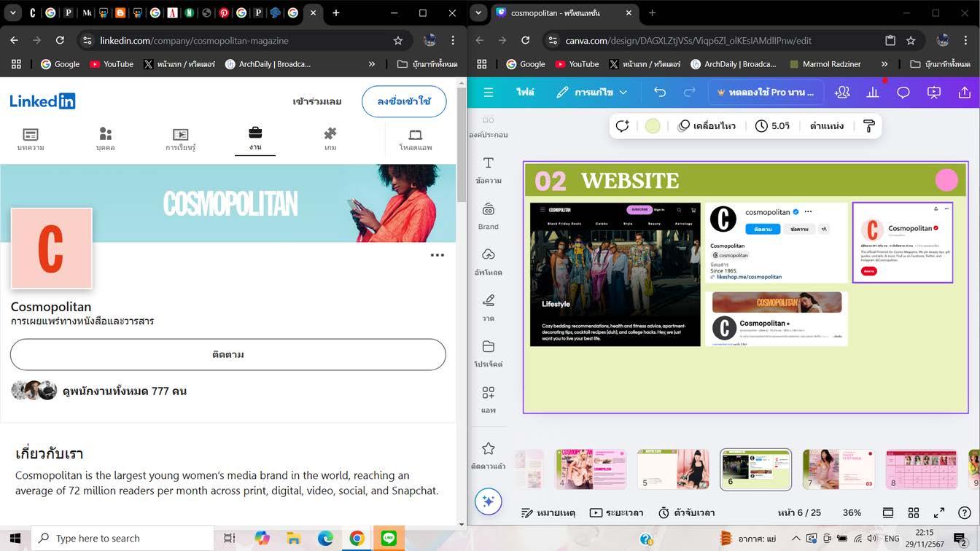Switch Canva to grid view

(914, 513)
